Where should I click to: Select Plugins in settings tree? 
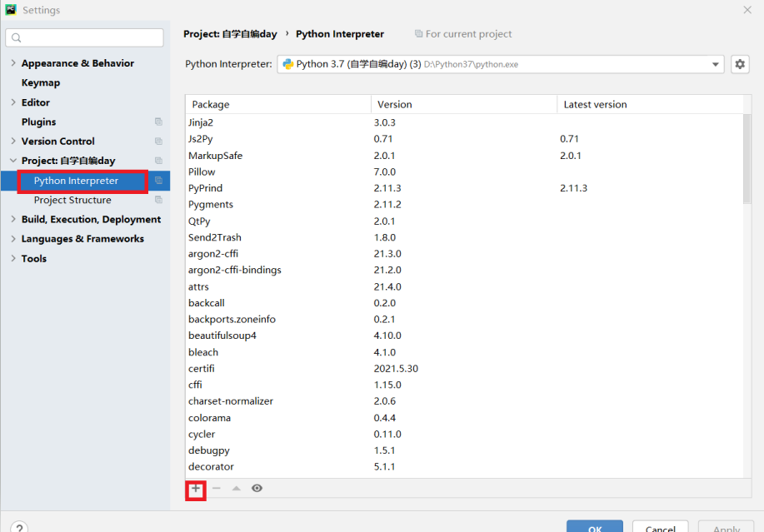pos(38,122)
